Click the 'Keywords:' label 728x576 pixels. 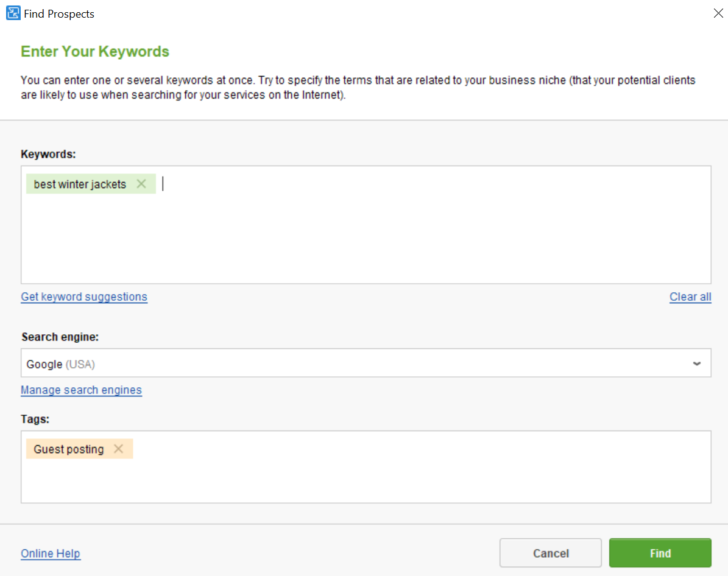pos(48,154)
